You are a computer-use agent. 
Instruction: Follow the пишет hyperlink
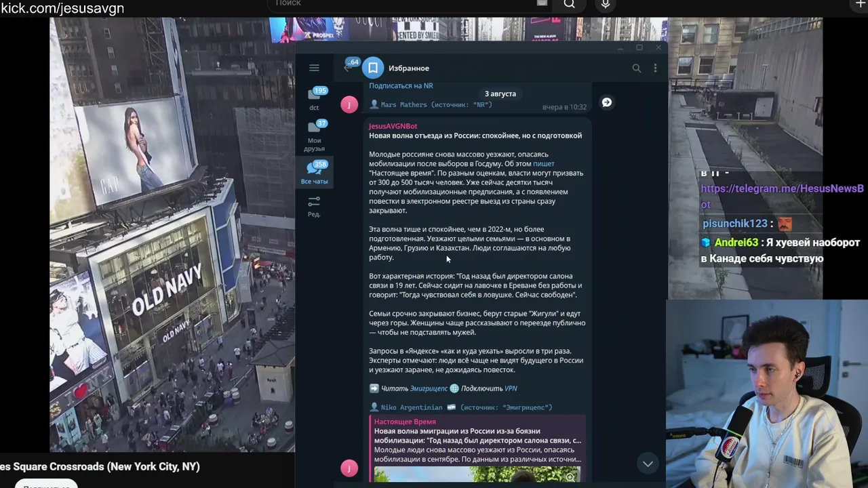[543, 163]
